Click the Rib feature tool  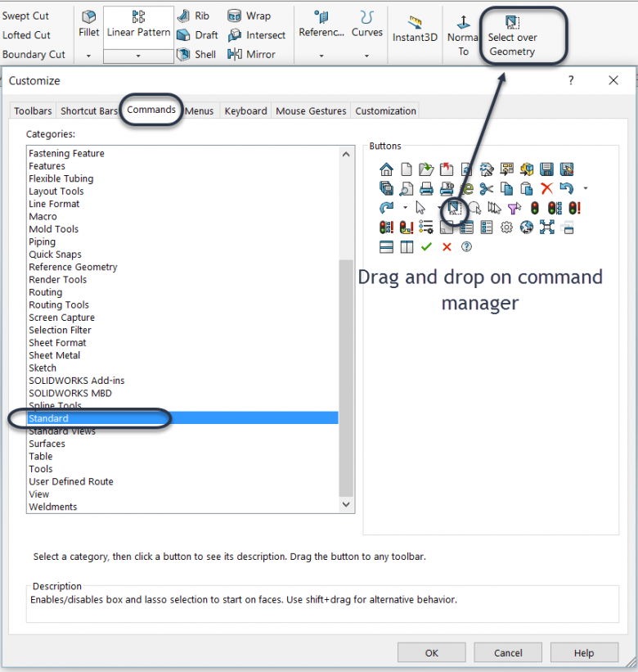tap(193, 16)
